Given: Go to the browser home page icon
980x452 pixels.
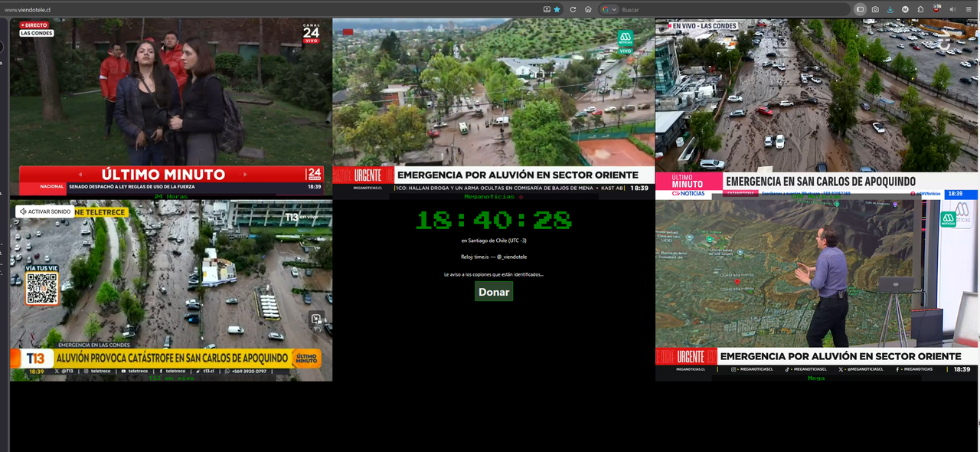Looking at the screenshot, I should (588, 9).
